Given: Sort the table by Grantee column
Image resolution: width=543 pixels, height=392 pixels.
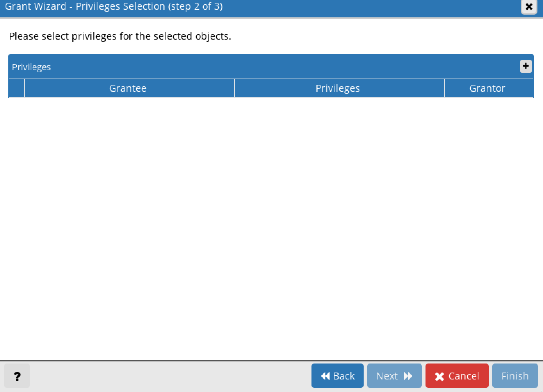Looking at the screenshot, I should tap(128, 88).
